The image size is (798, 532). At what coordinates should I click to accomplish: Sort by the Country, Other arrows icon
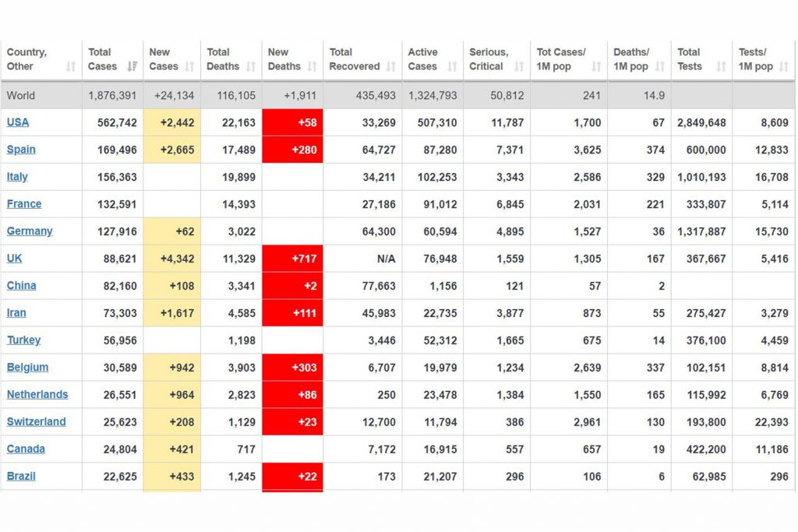coord(71,66)
